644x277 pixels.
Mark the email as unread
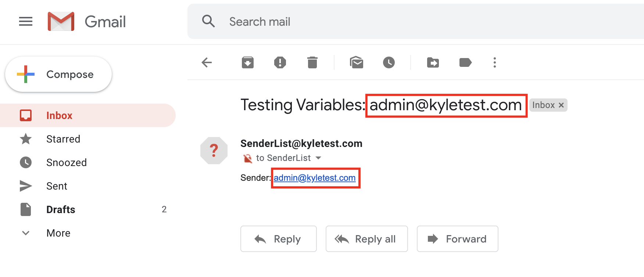coord(357,62)
